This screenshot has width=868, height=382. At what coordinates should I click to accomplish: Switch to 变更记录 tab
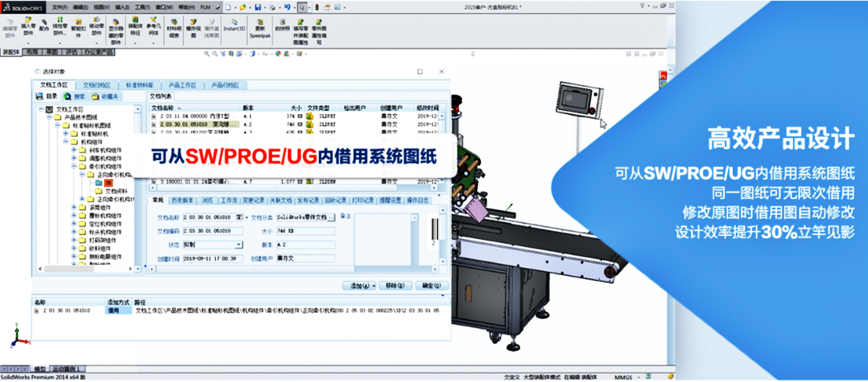click(x=254, y=200)
